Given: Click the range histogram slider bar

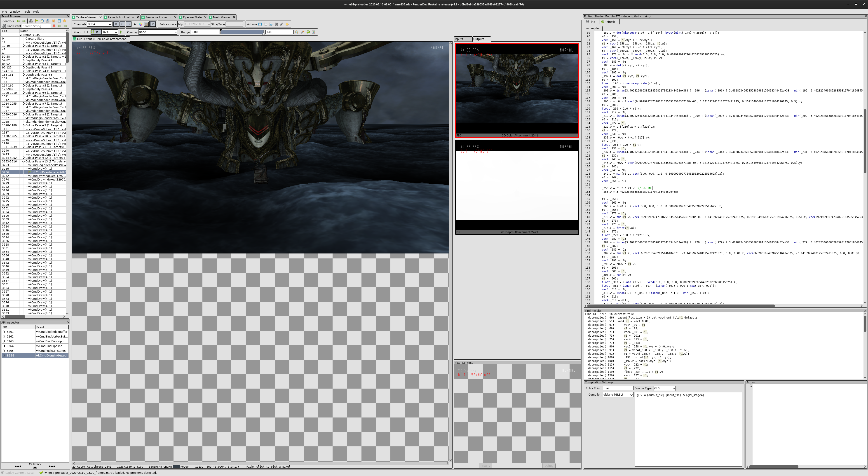Looking at the screenshot, I should [x=242, y=32].
